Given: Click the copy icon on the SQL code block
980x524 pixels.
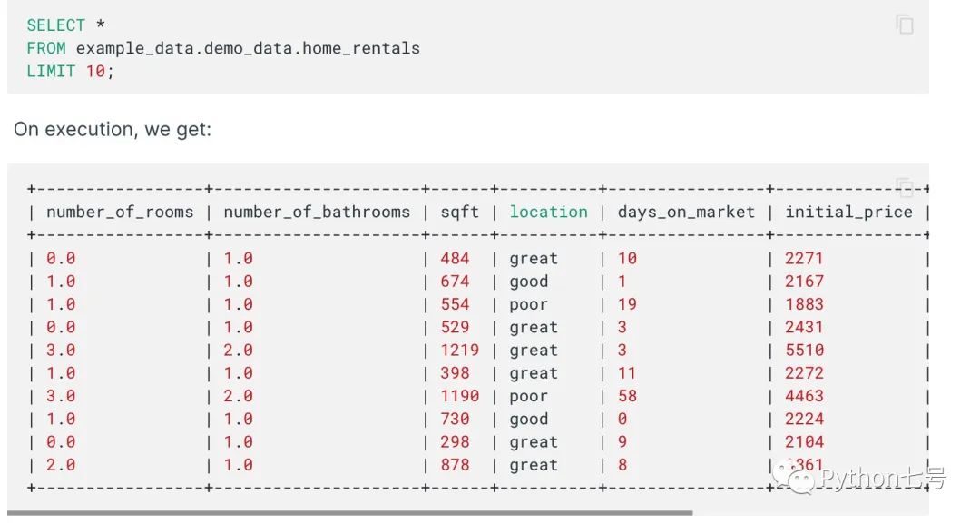Looking at the screenshot, I should pyautogui.click(x=904, y=25).
